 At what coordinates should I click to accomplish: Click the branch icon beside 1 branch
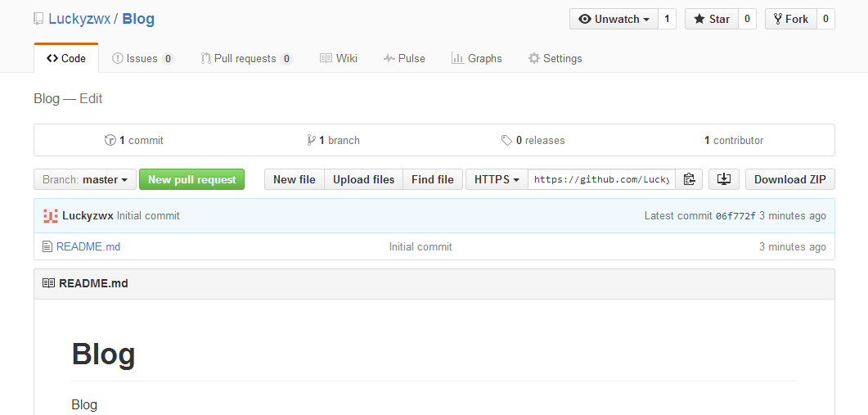(311, 140)
